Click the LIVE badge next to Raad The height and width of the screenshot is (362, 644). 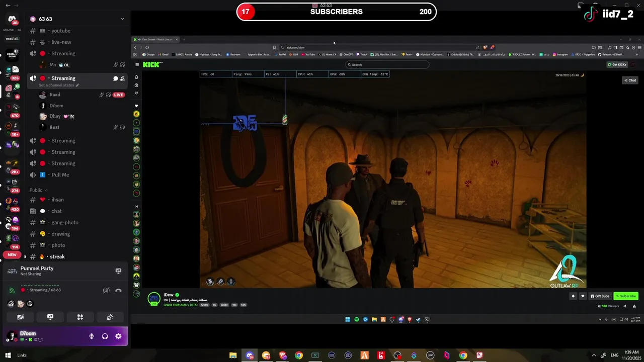[119, 95]
